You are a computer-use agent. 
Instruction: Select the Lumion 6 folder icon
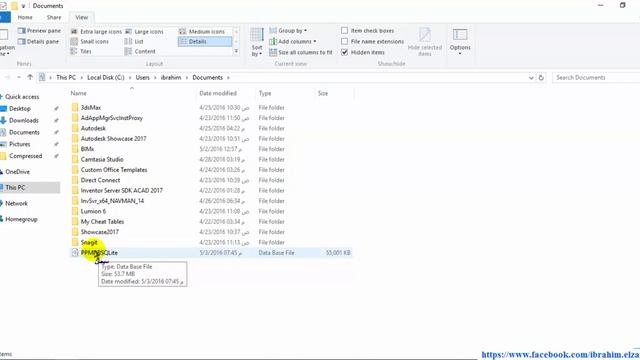75,211
